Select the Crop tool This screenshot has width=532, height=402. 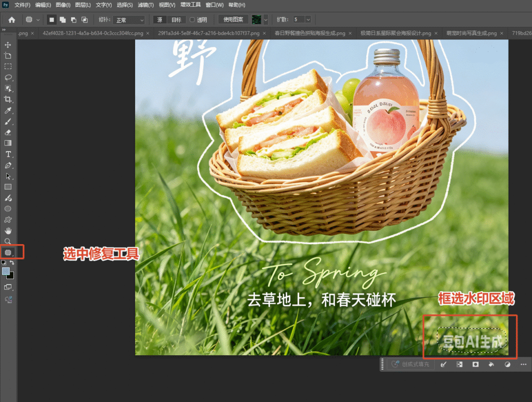point(8,99)
